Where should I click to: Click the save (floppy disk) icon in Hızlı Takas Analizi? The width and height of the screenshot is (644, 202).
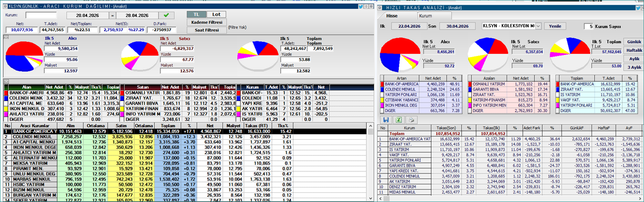click(x=385, y=119)
